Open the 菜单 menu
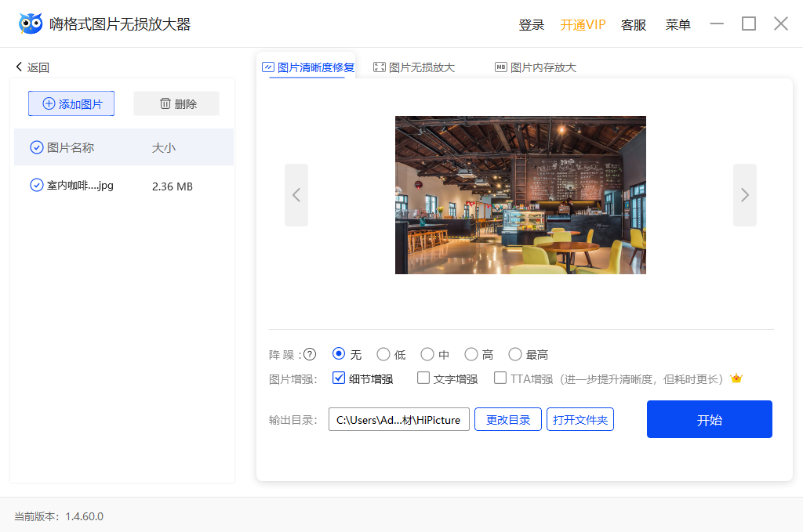 [x=678, y=24]
